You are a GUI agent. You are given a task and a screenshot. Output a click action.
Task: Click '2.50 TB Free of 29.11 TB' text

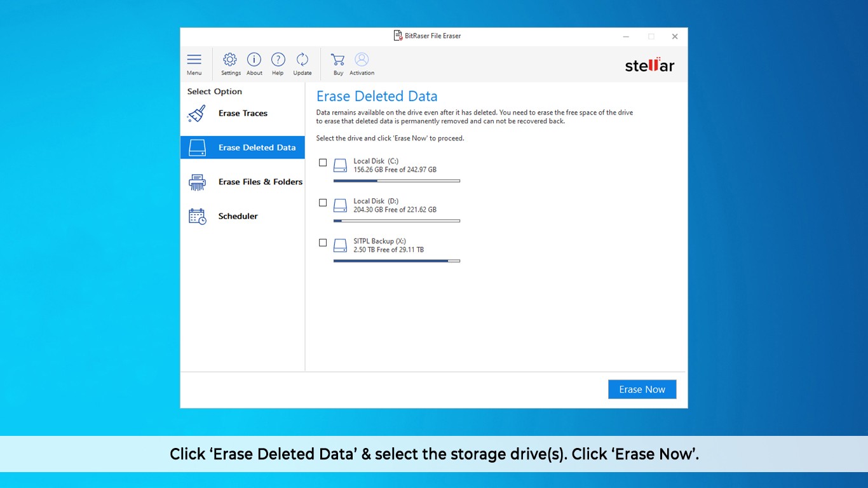[389, 250]
